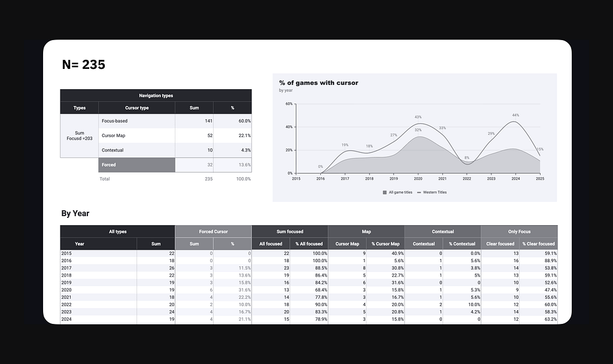Click the Forced Cursor group header

pos(214,232)
